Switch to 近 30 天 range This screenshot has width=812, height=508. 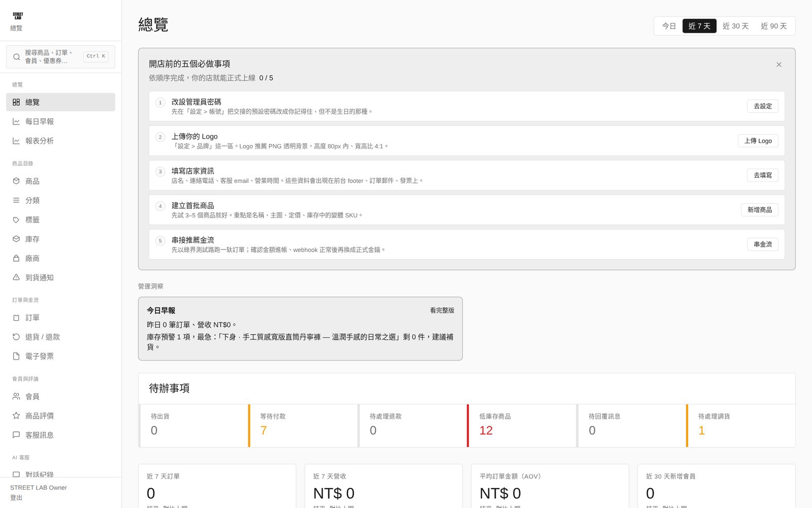(x=735, y=26)
